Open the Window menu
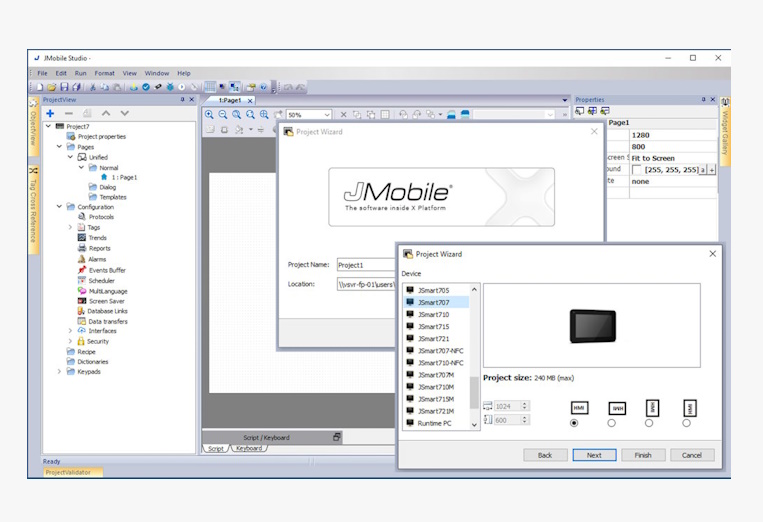Viewport: 763px width, 522px height. coord(157,73)
